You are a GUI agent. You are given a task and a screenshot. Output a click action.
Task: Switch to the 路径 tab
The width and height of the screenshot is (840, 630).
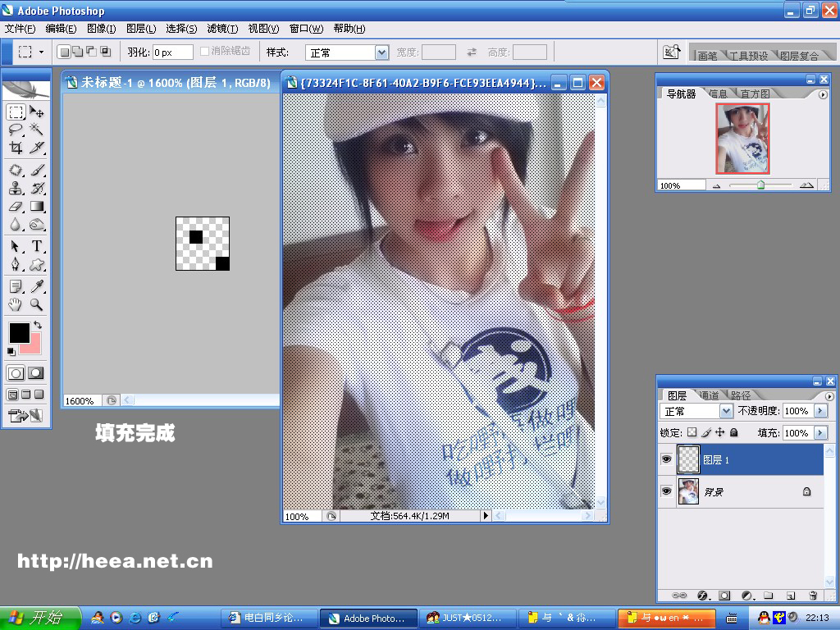pos(740,395)
